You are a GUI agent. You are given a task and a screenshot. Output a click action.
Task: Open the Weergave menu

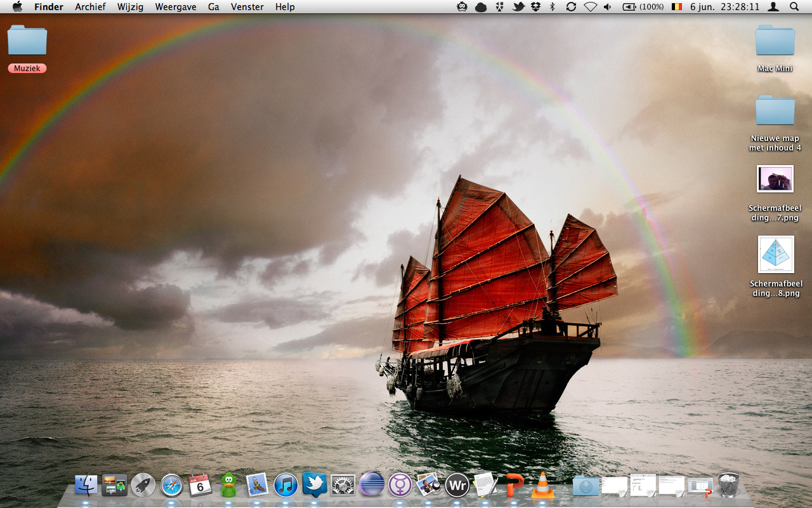(176, 7)
